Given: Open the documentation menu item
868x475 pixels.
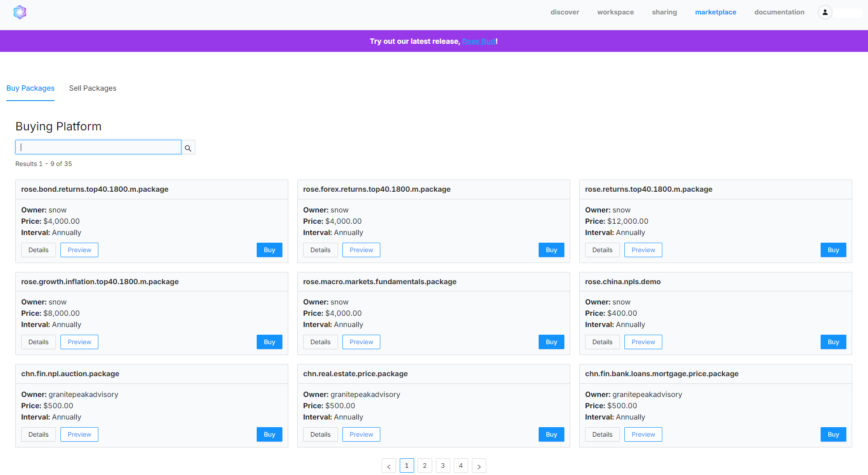Looking at the screenshot, I should click(x=779, y=12).
